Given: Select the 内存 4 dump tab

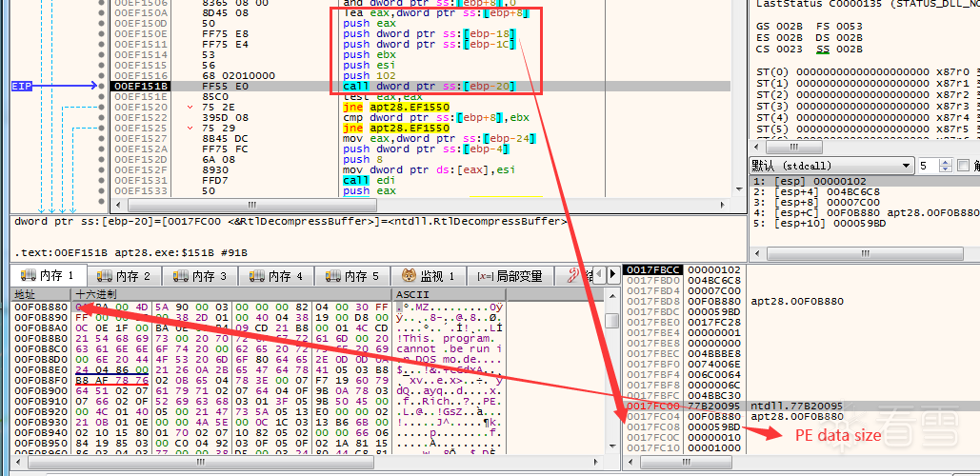Looking at the screenshot, I should [x=276, y=275].
